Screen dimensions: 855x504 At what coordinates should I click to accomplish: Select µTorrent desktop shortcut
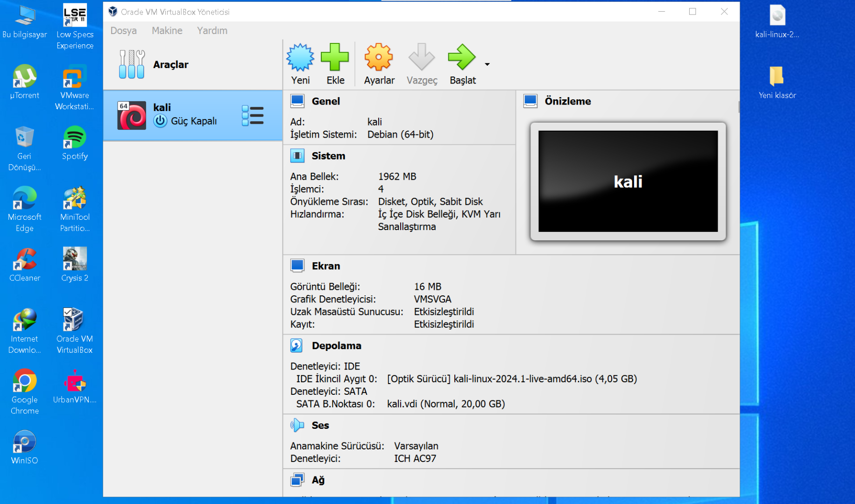click(25, 83)
